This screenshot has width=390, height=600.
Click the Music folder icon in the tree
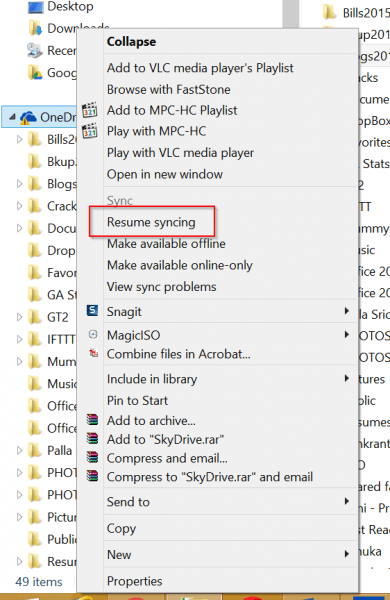click(35, 383)
